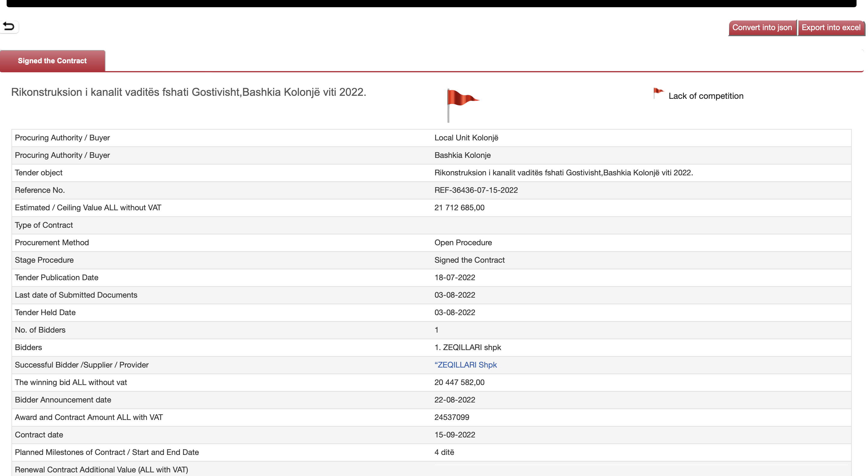This screenshot has height=476, width=868.
Task: Click the Bidders row label
Action: (28, 348)
